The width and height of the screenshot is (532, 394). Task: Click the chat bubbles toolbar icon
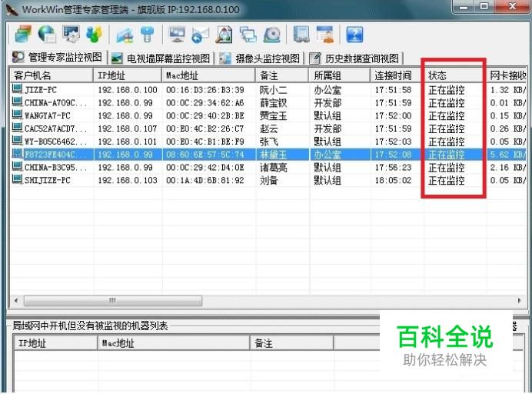point(248,35)
